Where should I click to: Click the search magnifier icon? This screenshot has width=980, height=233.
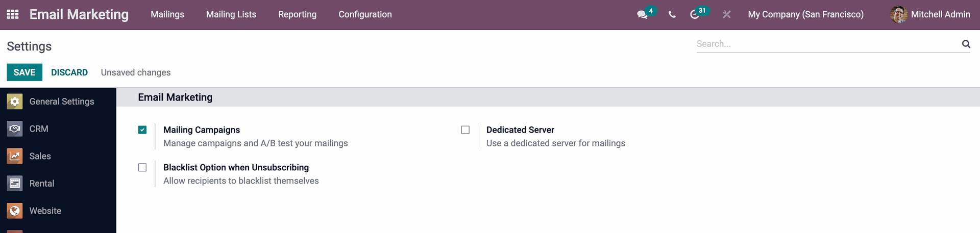coord(966,44)
